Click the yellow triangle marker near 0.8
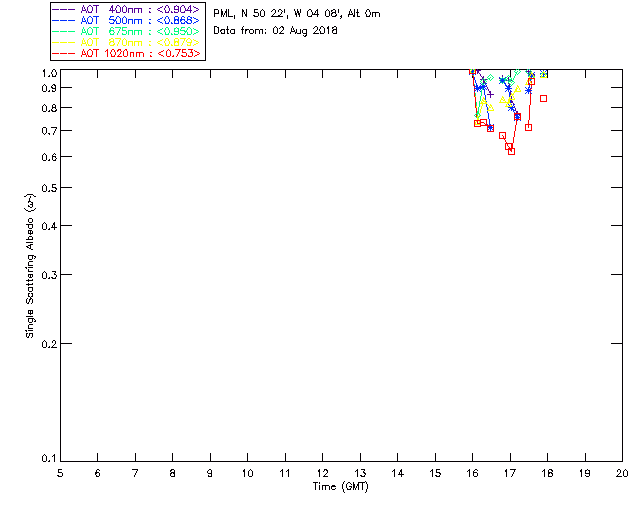 click(491, 108)
